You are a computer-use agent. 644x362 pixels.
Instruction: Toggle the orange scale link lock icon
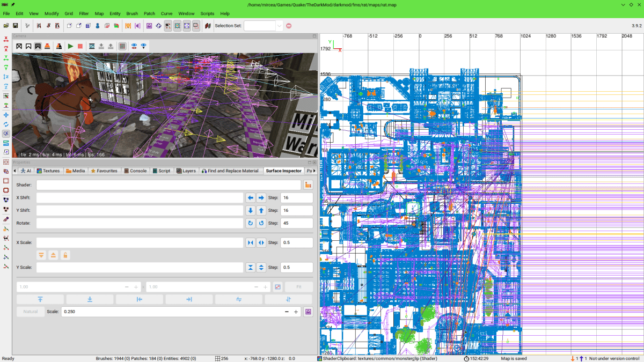[64, 255]
